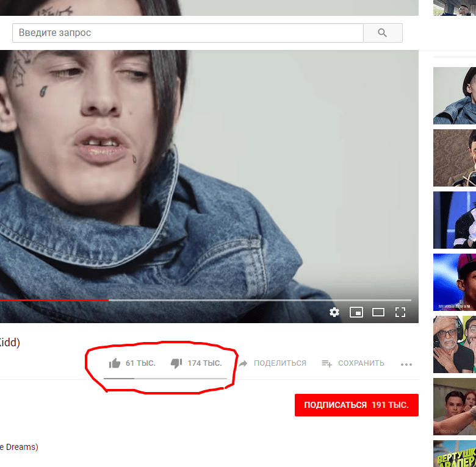This screenshot has width=476, height=467.
Task: Open suggested video with pink cap person
Action: tap(455, 282)
